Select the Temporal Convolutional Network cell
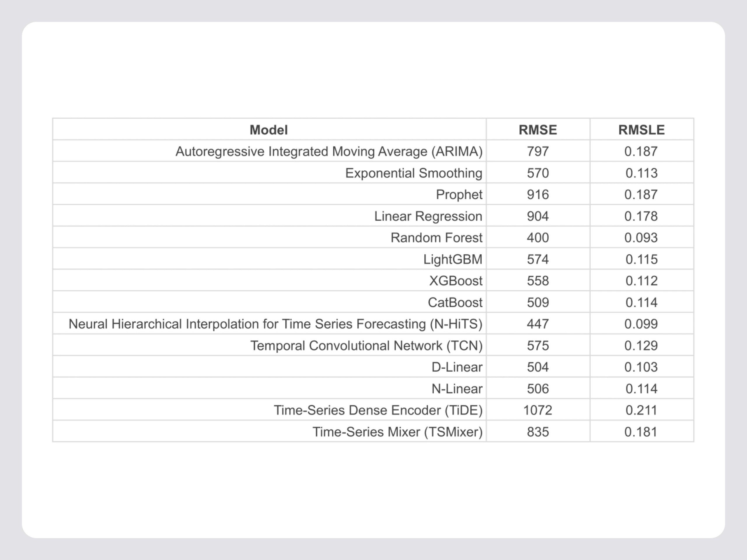The width and height of the screenshot is (747, 560). pos(366,346)
